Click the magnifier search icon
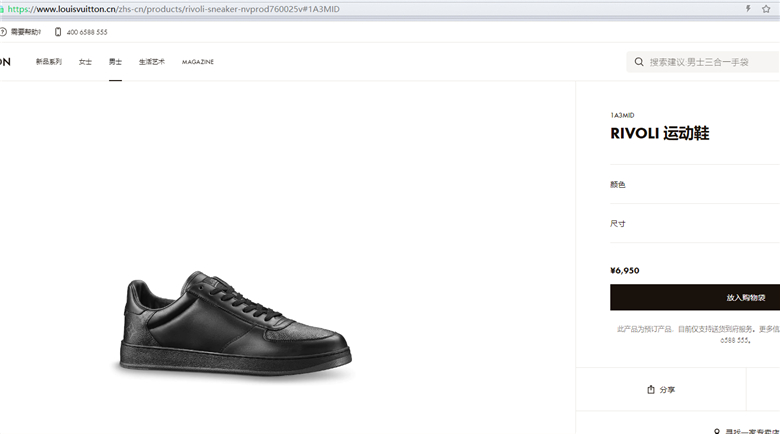780x434 pixels. [x=639, y=62]
